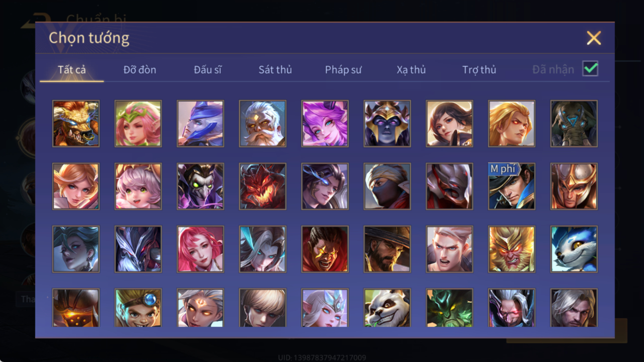
Task: Show the Pháp sư hero list
Action: coord(343,70)
